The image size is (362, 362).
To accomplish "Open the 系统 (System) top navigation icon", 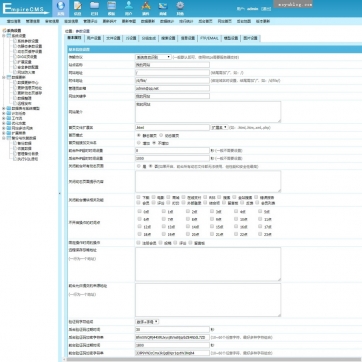I will [60, 8].
